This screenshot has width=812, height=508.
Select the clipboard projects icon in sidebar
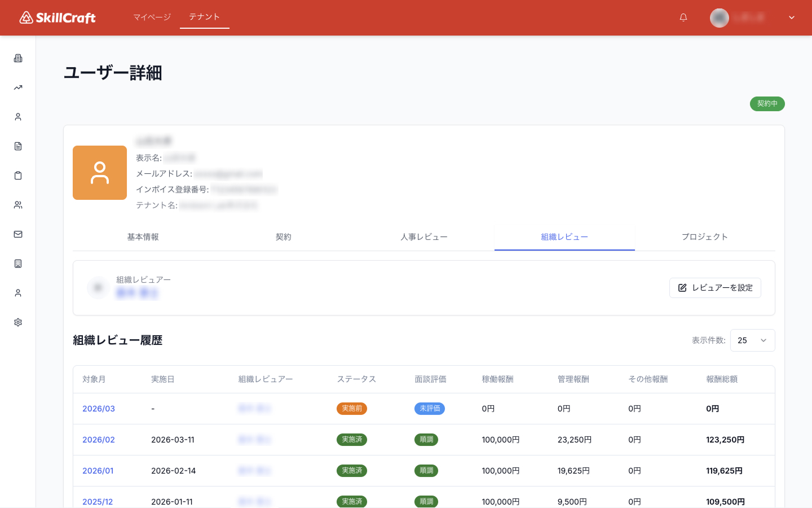tap(17, 175)
